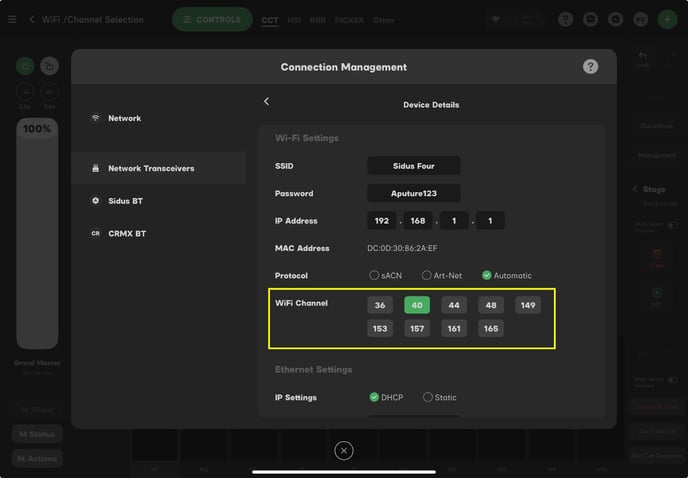688x478 pixels.
Task: Edit the last IP Address octet field
Action: point(490,221)
